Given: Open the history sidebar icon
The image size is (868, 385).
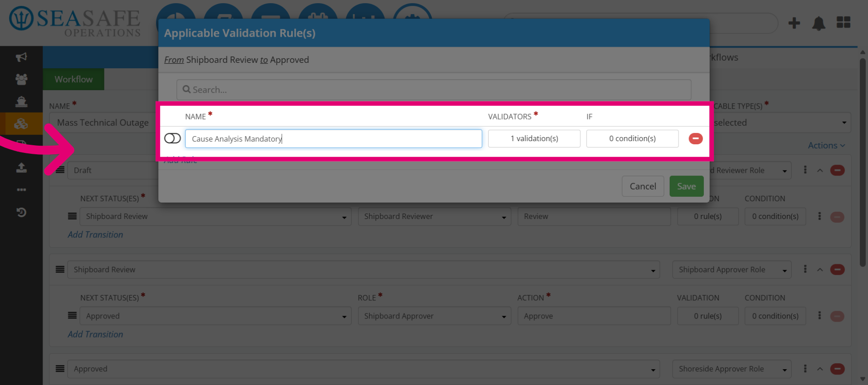Looking at the screenshot, I should [21, 212].
